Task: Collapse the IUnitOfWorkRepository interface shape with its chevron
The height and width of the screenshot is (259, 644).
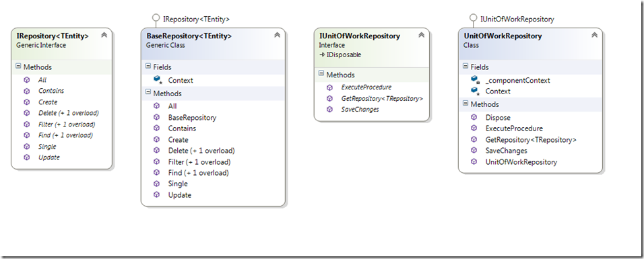Action: click(421, 35)
